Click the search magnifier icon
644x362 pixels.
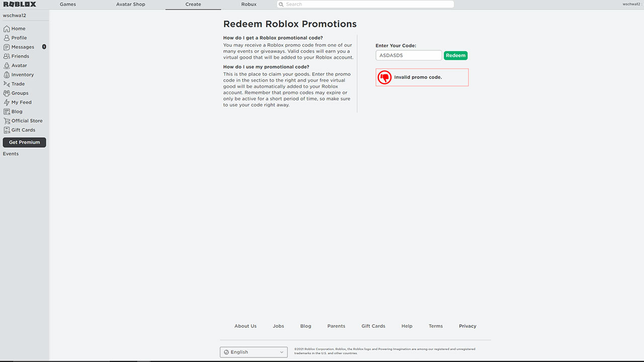(x=282, y=4)
